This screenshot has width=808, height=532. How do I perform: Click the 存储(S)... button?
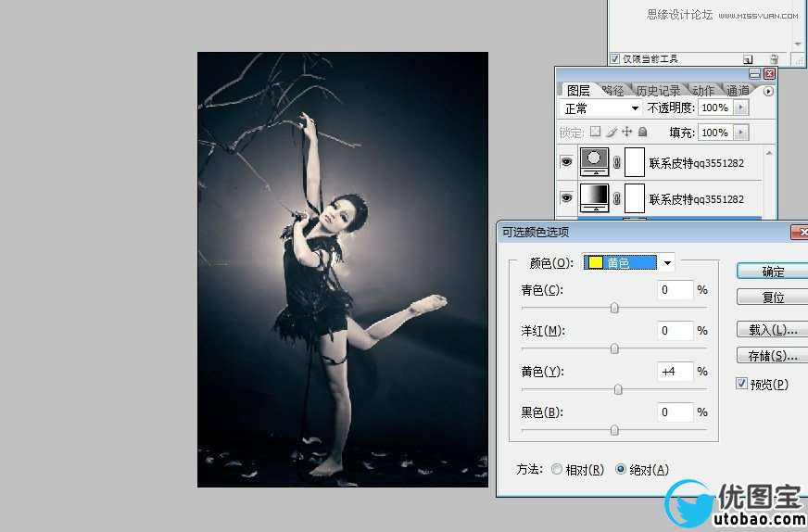click(773, 356)
